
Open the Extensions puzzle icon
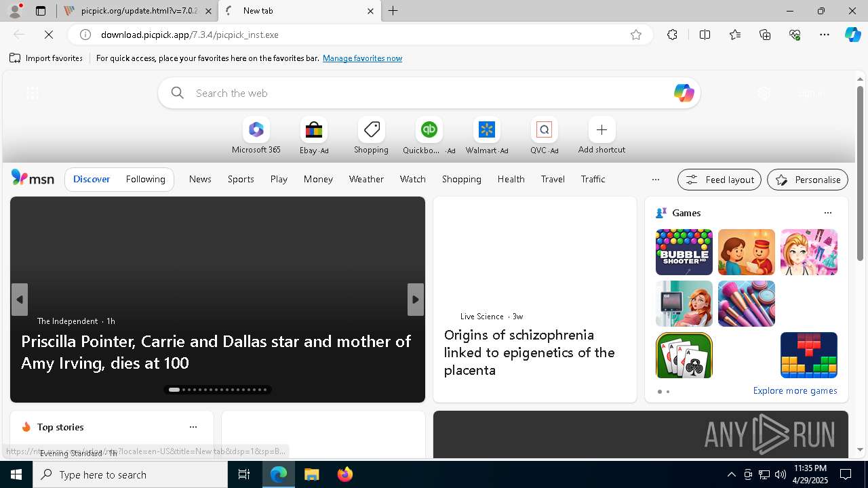[x=672, y=35]
